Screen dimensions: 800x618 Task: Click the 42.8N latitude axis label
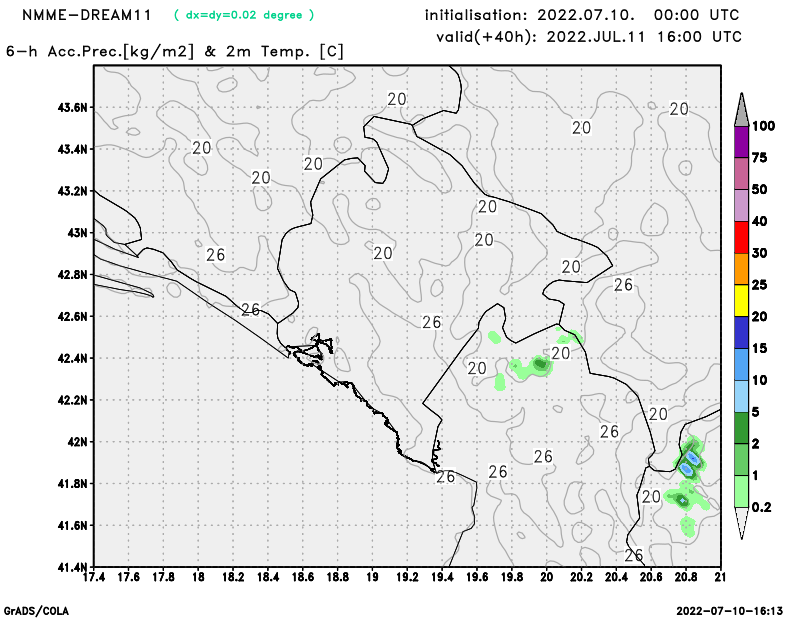tap(72, 275)
